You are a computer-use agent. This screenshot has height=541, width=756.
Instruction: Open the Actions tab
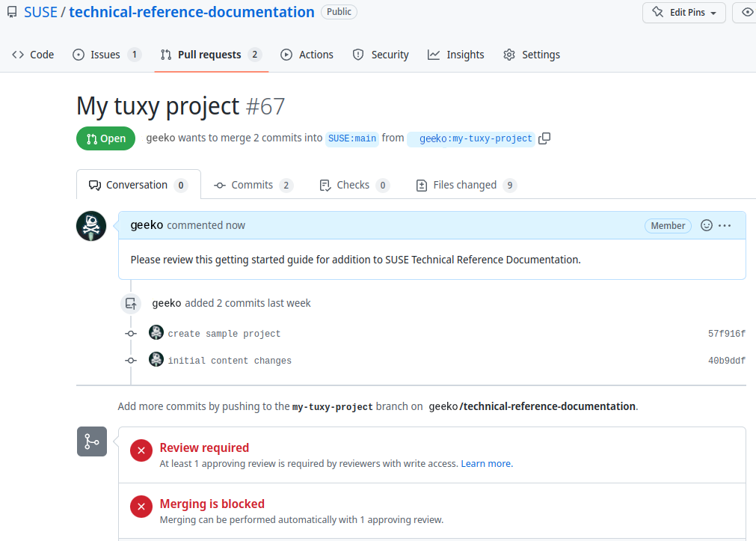307,55
